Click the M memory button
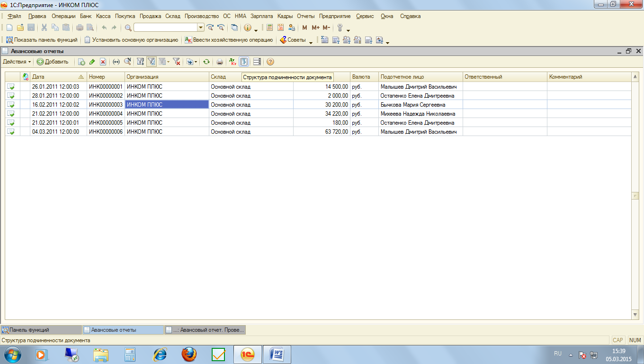 click(304, 27)
